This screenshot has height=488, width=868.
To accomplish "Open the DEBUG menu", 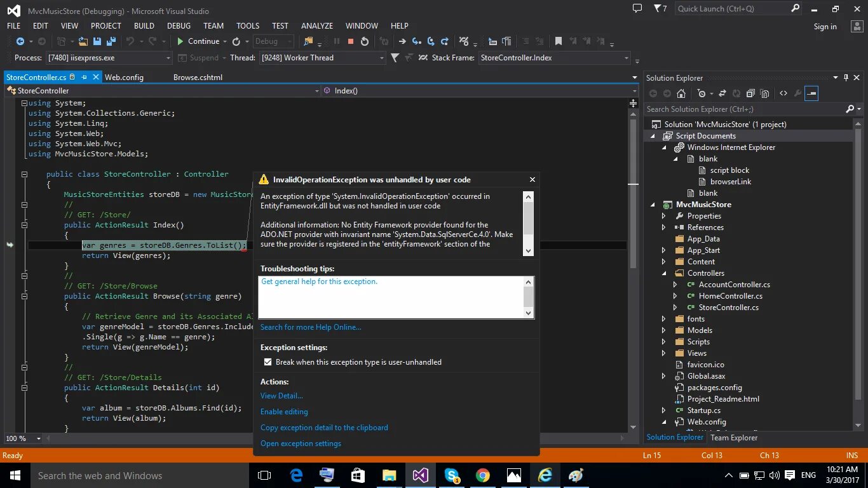I will [179, 26].
